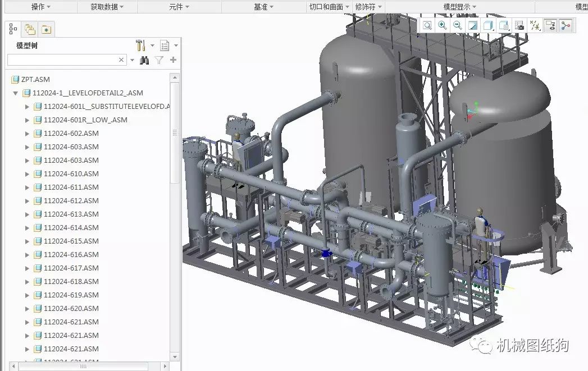Viewport: 588px width, 371px height.
Task: Expand the 112024-601R__LOW_.ASM node
Action: pos(26,120)
